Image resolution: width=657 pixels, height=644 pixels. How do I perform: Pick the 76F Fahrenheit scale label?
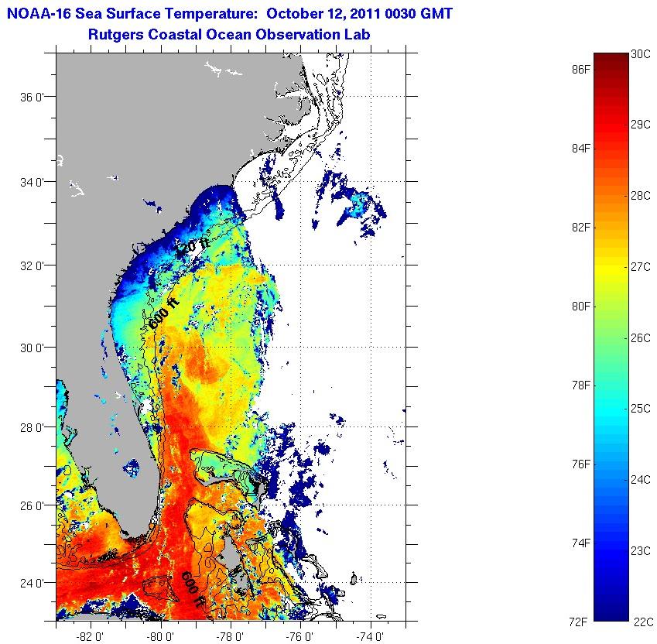[x=580, y=464]
